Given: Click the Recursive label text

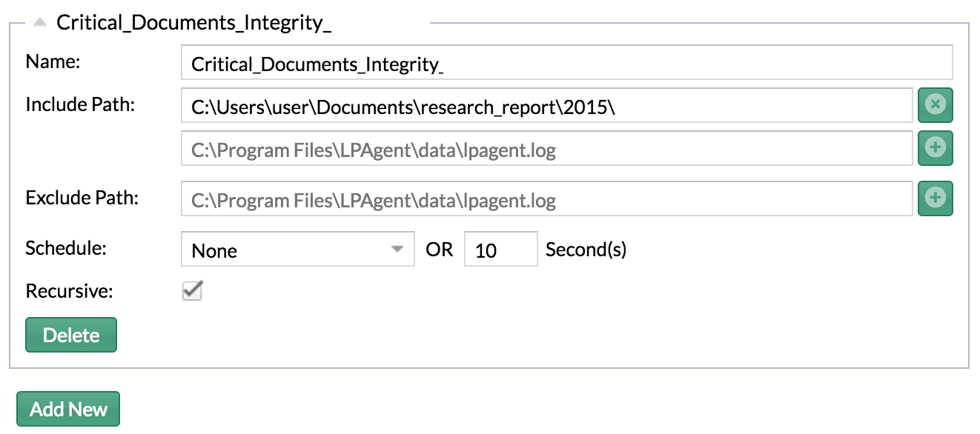Looking at the screenshot, I should pos(70,291).
